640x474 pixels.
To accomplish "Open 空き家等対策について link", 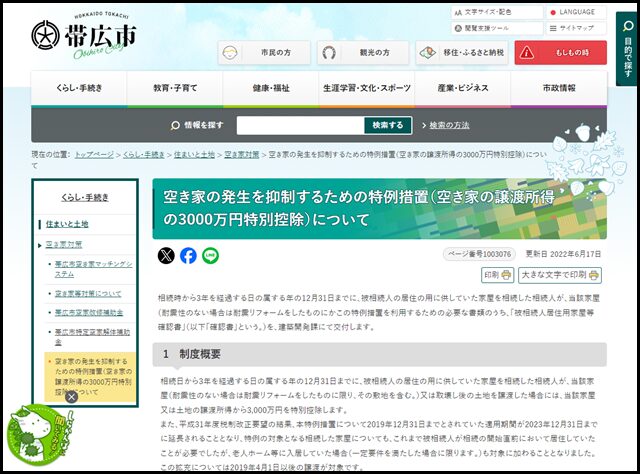I will pyautogui.click(x=88, y=294).
